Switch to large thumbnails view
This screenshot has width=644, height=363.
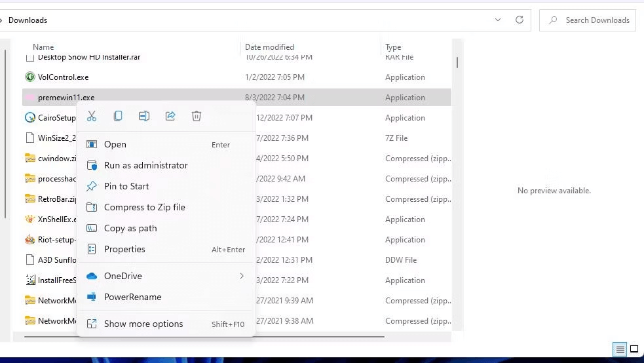(x=634, y=349)
